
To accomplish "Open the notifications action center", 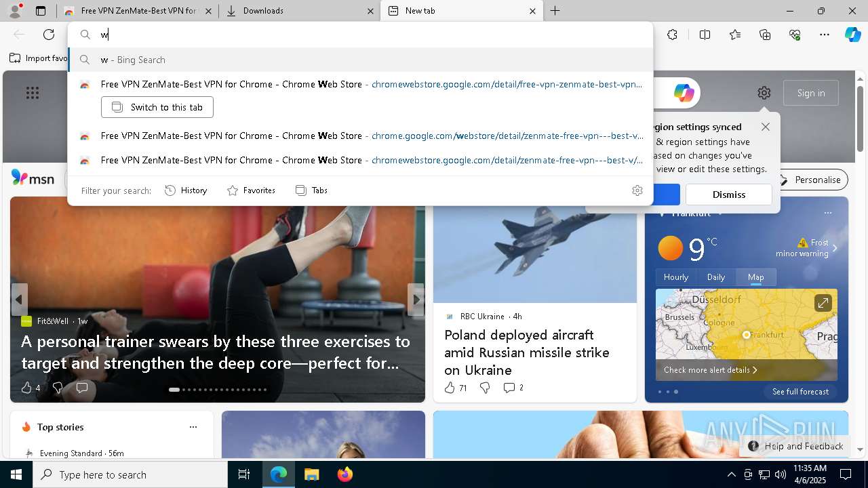I will click(846, 474).
